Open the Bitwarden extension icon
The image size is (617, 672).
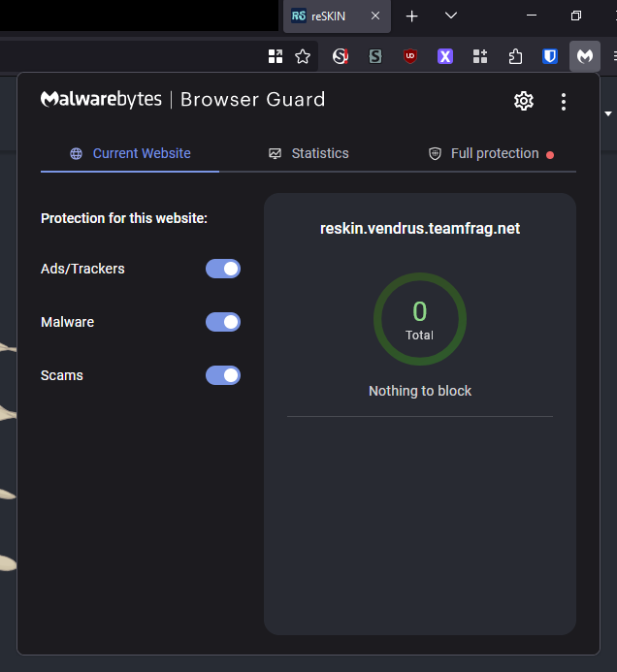(x=550, y=56)
